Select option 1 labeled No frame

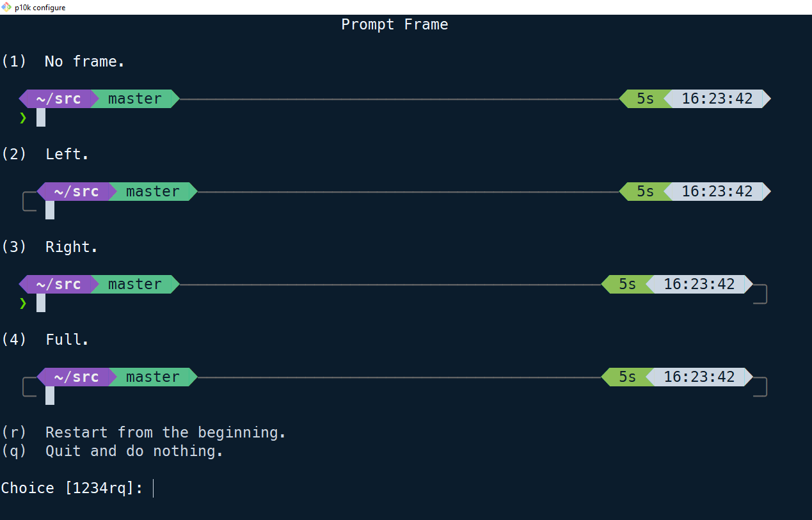(83, 61)
